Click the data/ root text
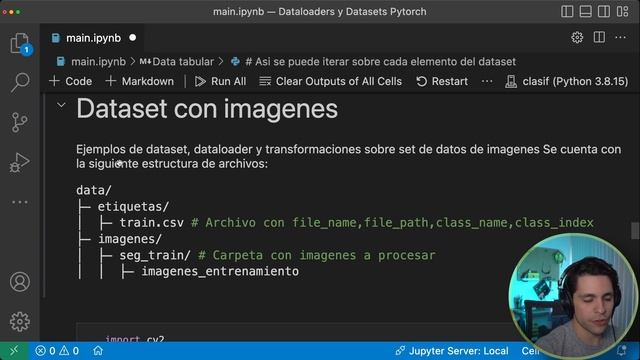Viewport: 640px width, 360px height. [x=93, y=190]
